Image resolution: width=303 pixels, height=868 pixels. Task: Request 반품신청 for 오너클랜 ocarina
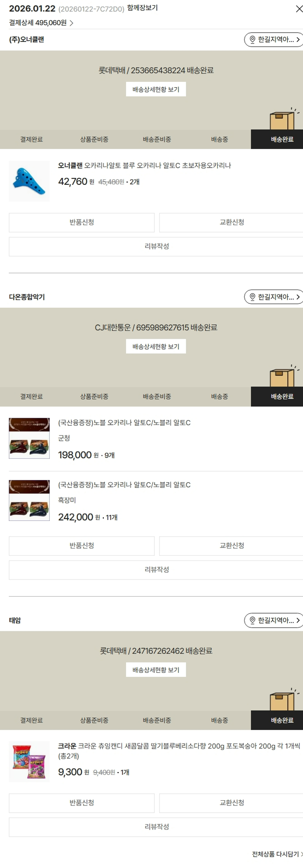[x=82, y=223]
